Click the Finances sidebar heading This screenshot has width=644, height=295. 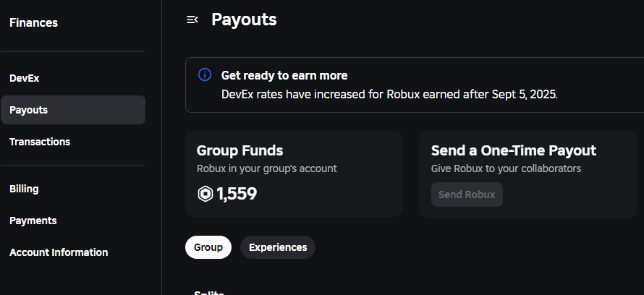[33, 23]
